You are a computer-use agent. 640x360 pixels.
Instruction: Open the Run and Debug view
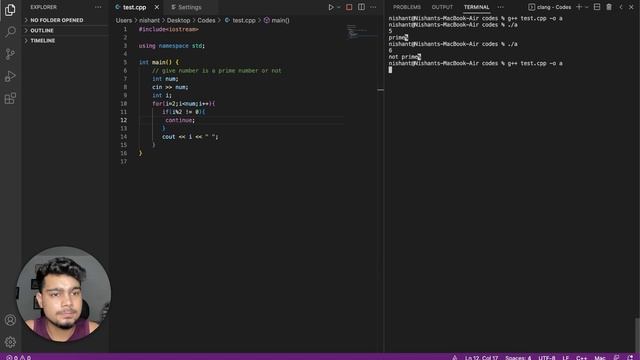coord(10,76)
